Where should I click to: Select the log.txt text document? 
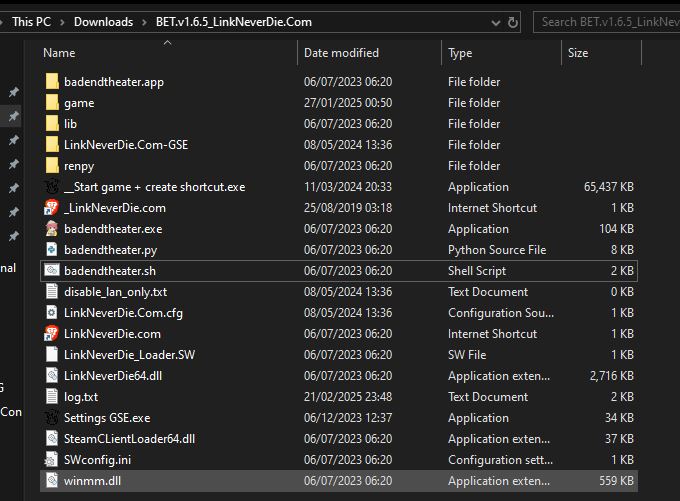point(80,397)
